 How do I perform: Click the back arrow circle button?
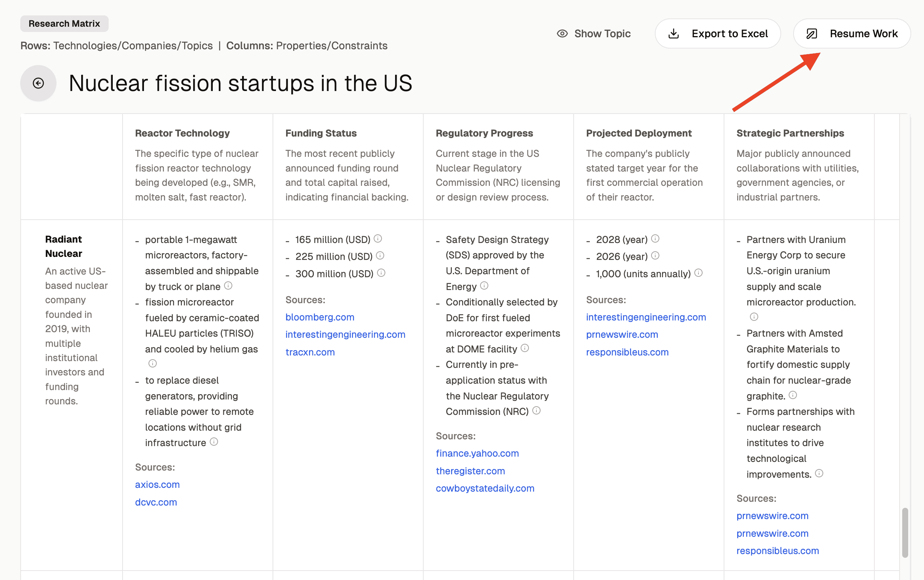click(x=38, y=83)
